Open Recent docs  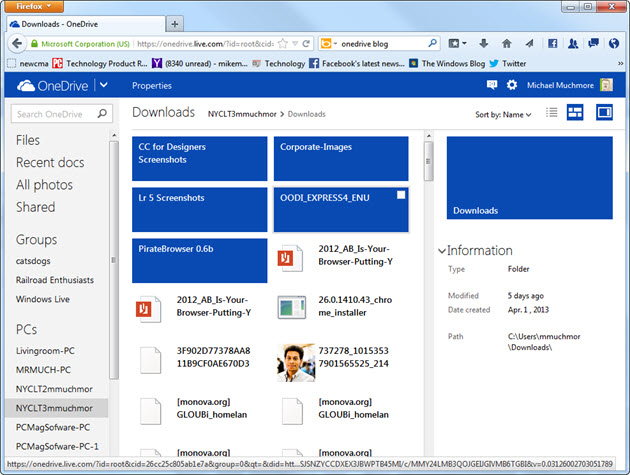coord(50,162)
